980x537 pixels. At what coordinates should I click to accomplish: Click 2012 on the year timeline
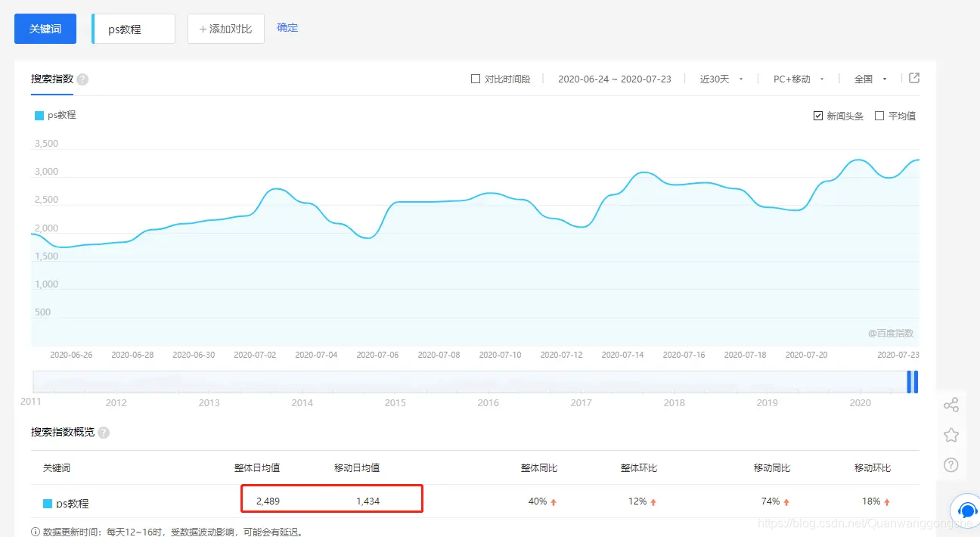[x=116, y=402]
